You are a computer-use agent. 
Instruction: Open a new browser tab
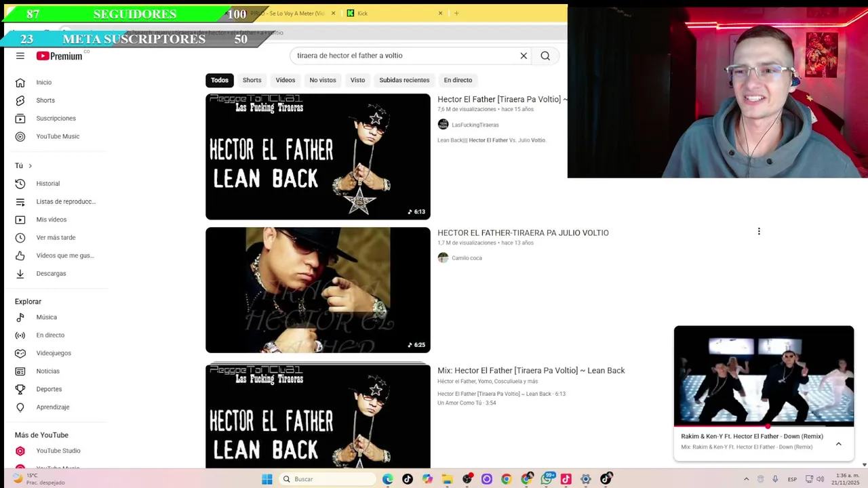click(x=456, y=13)
